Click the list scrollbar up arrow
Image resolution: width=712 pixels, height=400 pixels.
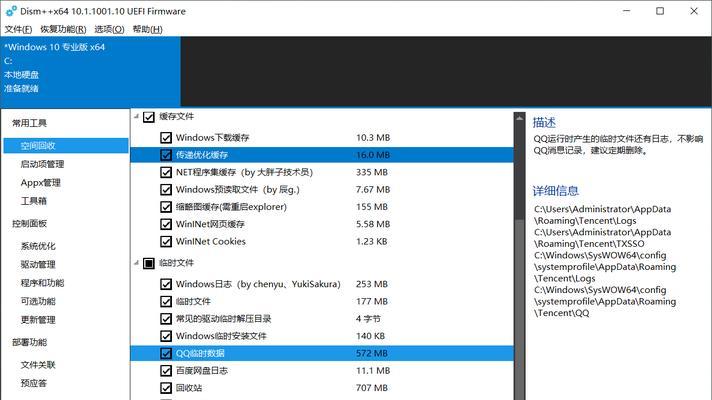tap(519, 118)
